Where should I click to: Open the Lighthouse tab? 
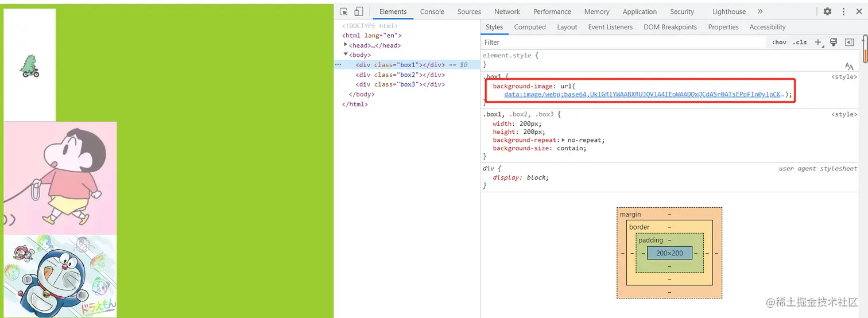[729, 11]
